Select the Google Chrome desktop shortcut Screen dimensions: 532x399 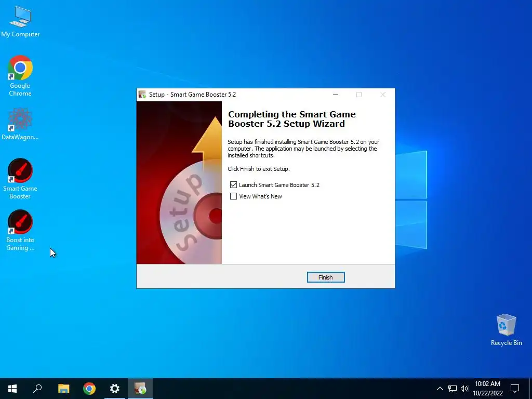point(20,76)
